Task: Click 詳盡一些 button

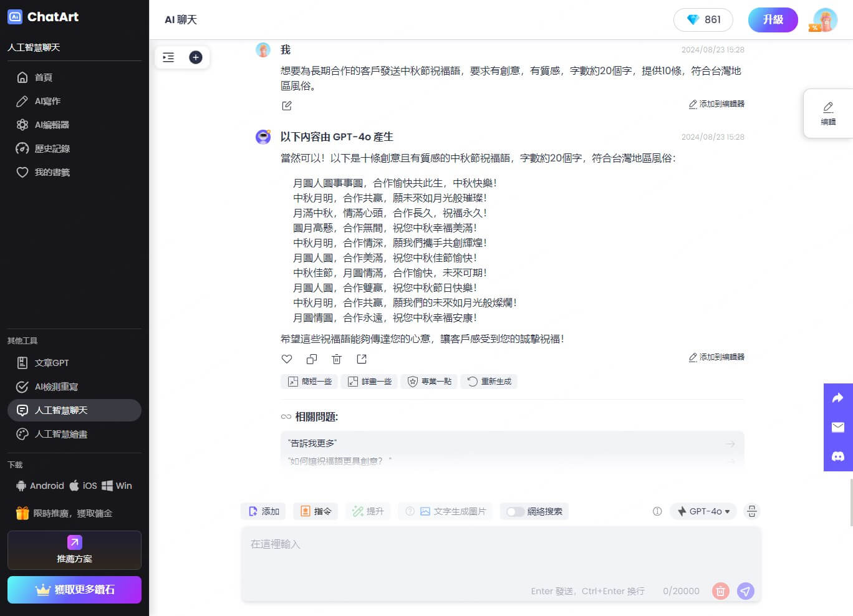Action: (370, 382)
